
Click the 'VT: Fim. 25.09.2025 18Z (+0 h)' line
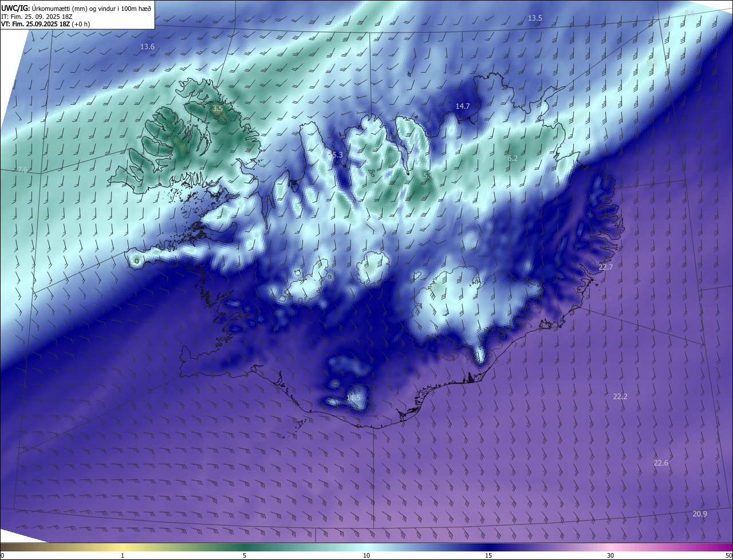(45, 24)
